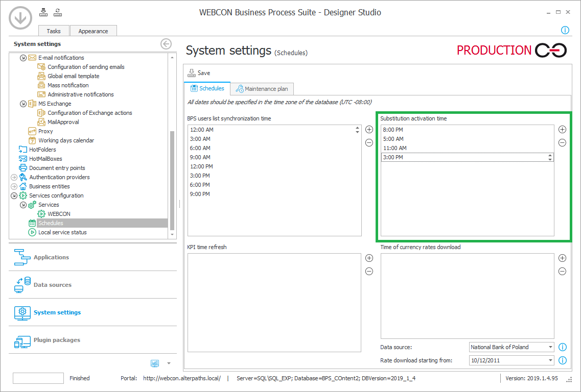
Task: Open the Data source dropdown
Action: tap(549, 347)
